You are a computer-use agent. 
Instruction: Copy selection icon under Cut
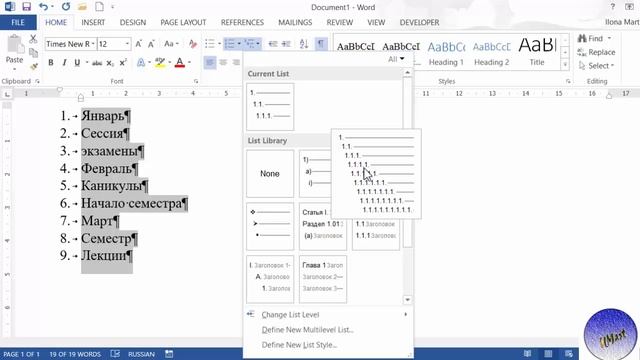click(x=33, y=52)
